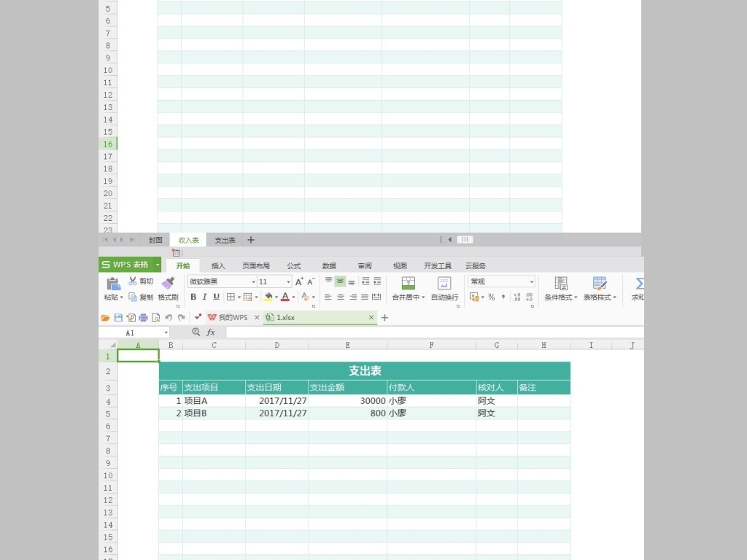Toggle bottom vertical alignment

point(352,281)
